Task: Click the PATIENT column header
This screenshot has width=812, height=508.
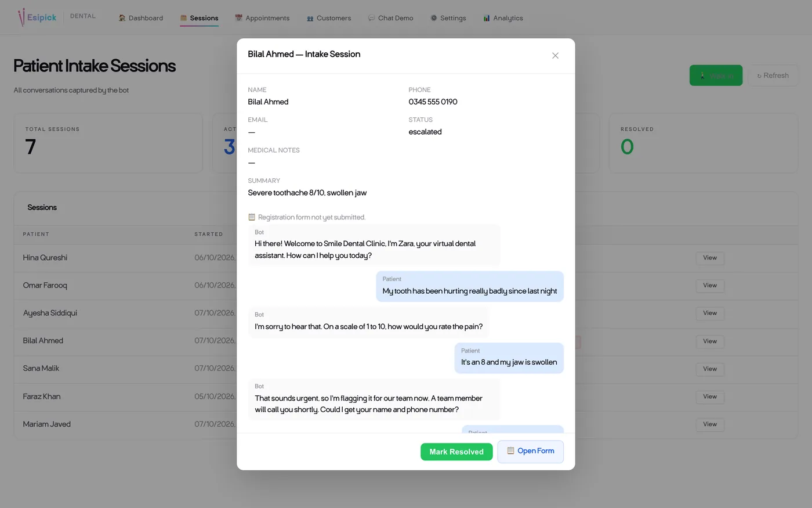Action: click(36, 235)
